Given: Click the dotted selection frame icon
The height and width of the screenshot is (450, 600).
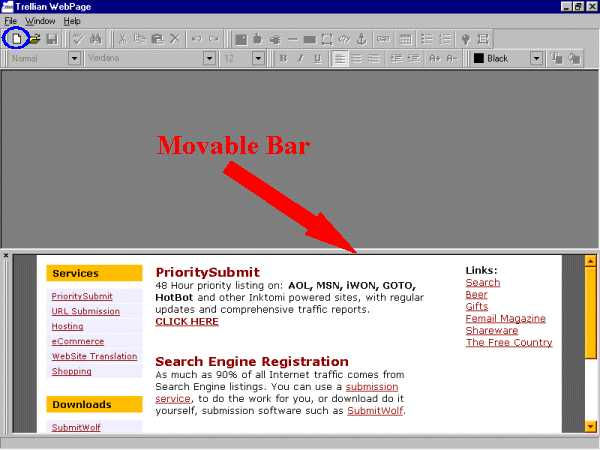Looking at the screenshot, I should point(326,39).
